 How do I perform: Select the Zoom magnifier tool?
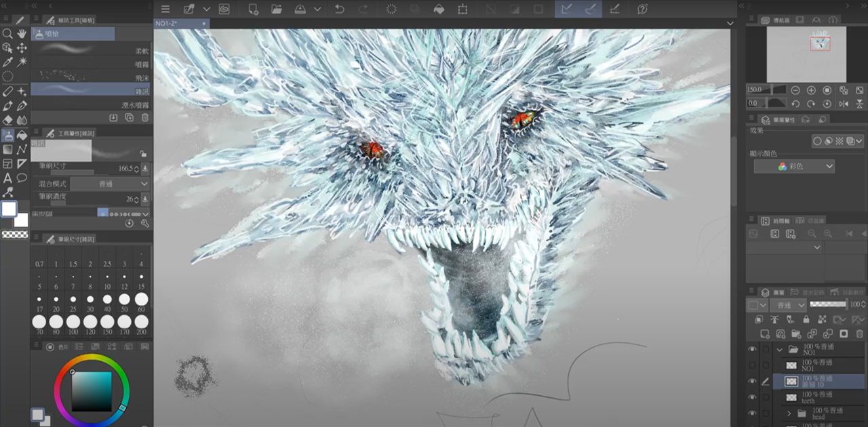(x=7, y=33)
